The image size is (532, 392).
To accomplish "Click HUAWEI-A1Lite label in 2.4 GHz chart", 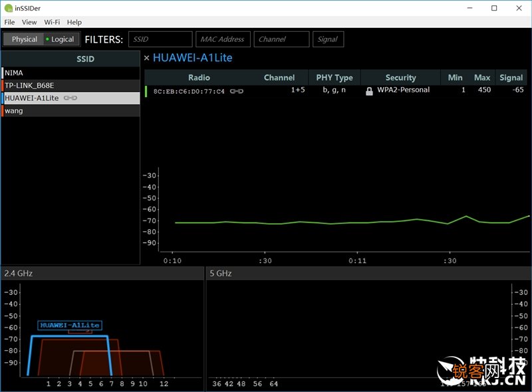I will coord(70,325).
